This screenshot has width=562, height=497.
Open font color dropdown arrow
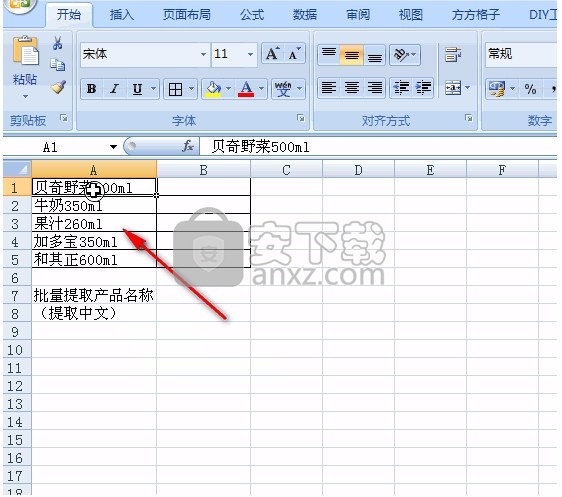[261, 89]
